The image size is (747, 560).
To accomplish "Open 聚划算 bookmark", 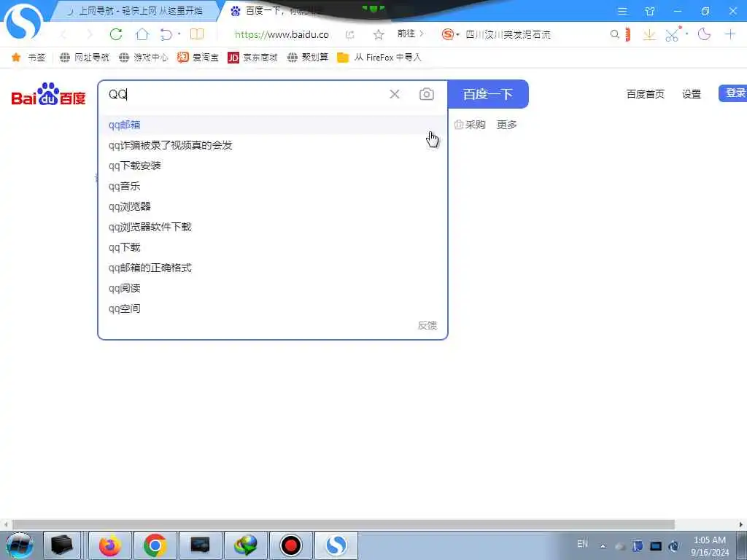I will (x=308, y=58).
